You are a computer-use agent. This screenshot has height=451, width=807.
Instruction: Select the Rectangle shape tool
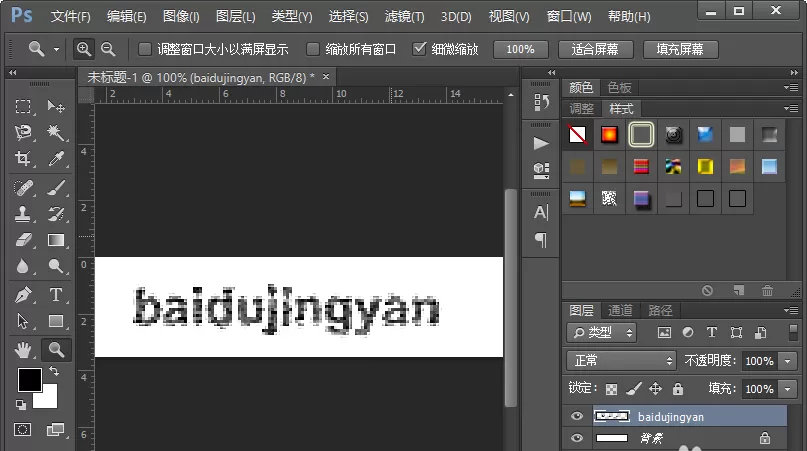coord(56,321)
